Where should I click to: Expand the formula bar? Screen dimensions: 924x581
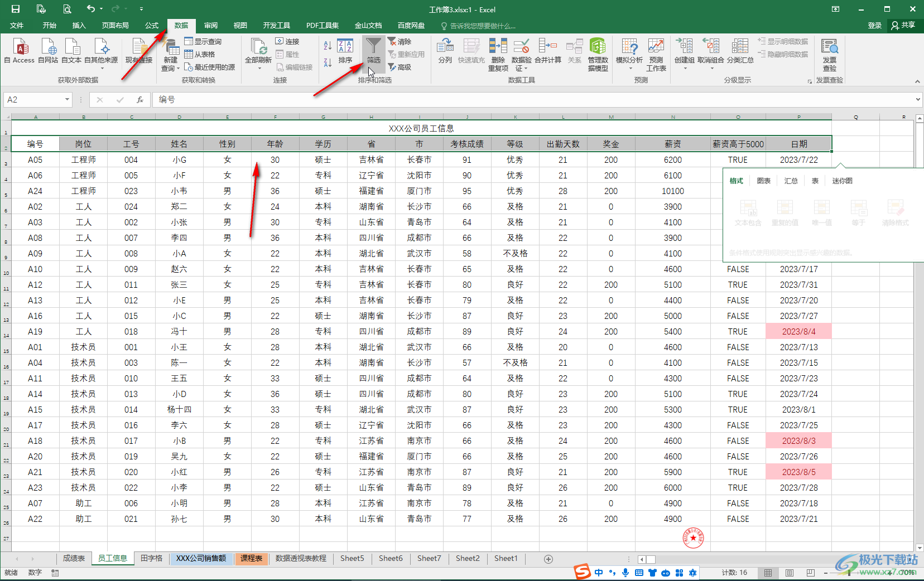(918, 99)
